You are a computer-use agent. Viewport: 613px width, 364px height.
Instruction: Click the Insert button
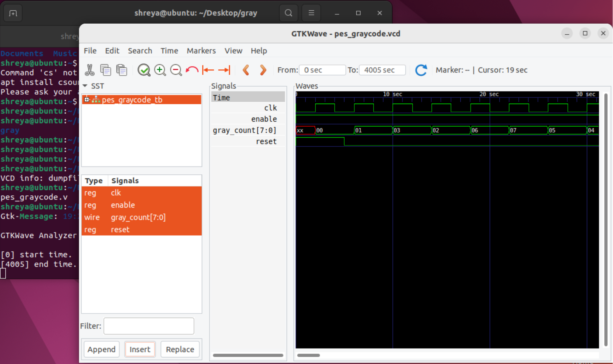(140, 349)
